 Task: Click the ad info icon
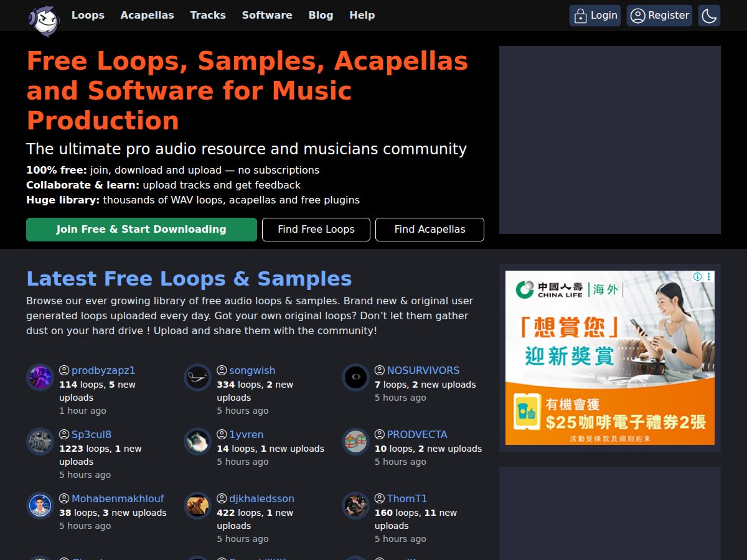coord(698,277)
